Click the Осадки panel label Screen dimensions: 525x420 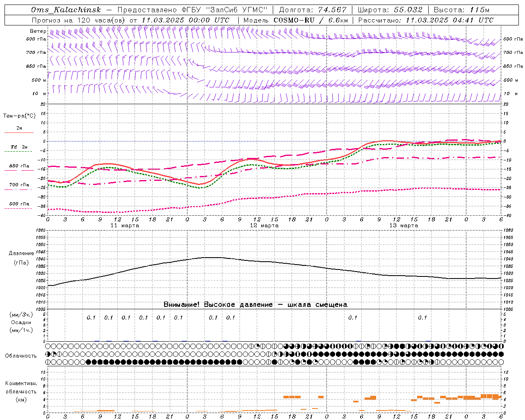21,322
